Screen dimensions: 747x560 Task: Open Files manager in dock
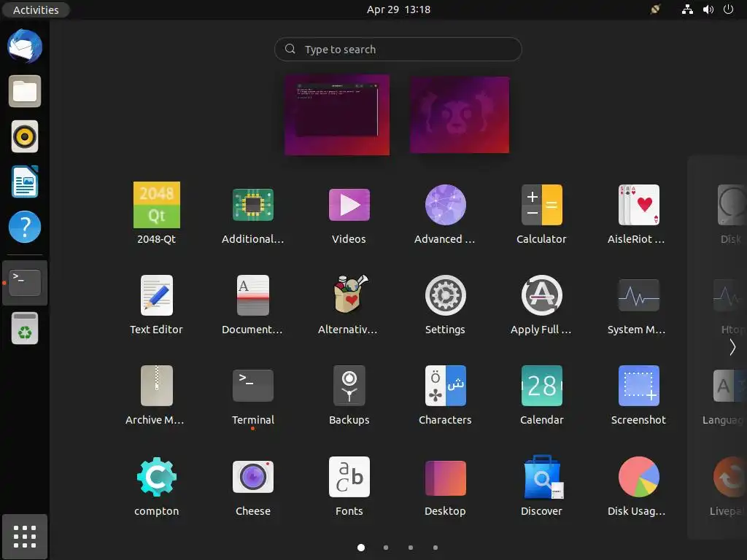tap(25, 91)
